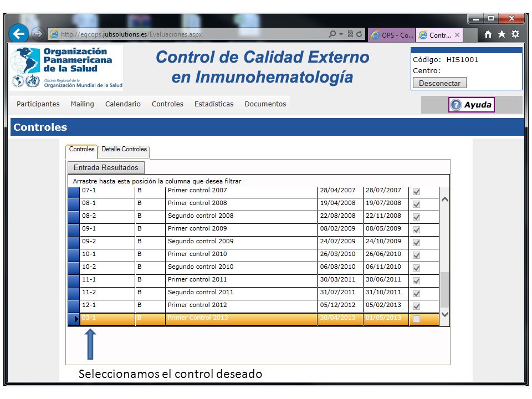Open Mailing menu
Screen dimensions: 532x399
[x=83, y=104]
